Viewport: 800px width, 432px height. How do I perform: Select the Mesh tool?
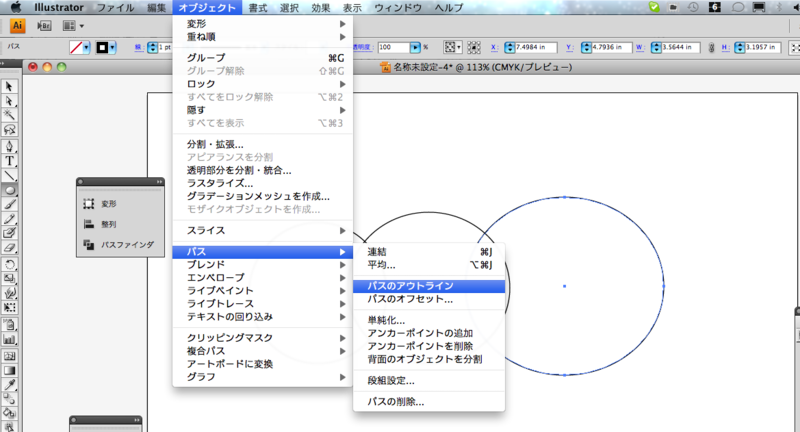(9, 356)
